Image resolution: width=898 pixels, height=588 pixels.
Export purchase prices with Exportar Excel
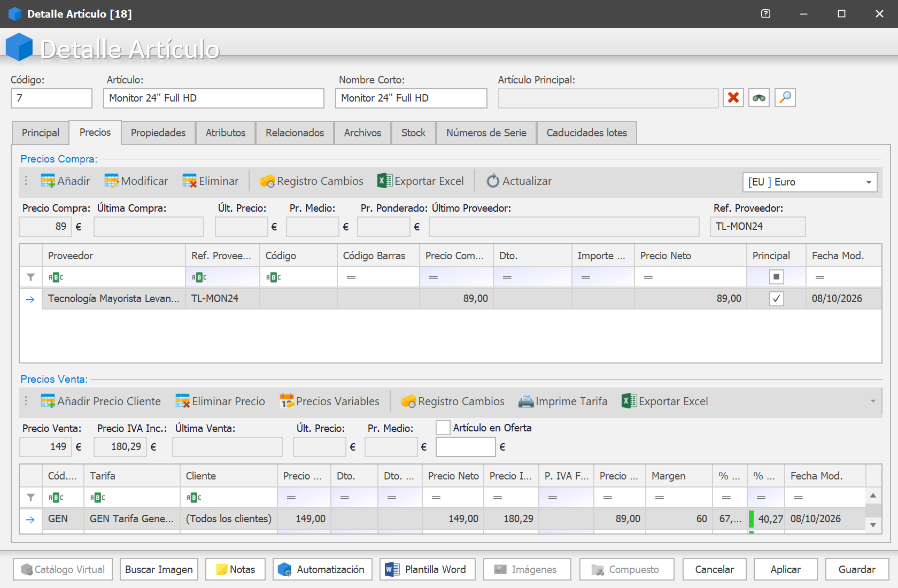421,181
